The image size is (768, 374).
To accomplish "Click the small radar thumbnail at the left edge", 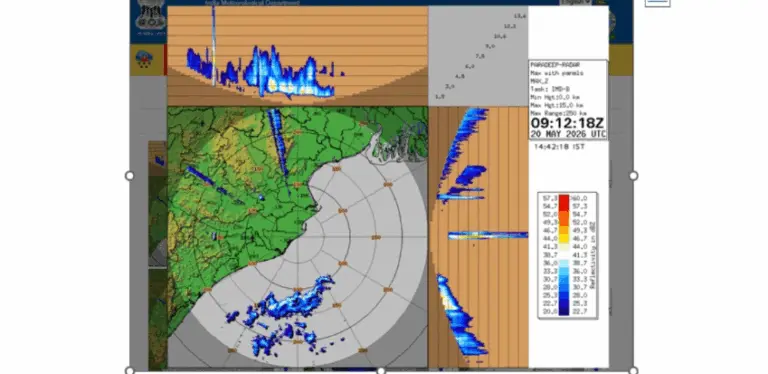I will (x=158, y=203).
